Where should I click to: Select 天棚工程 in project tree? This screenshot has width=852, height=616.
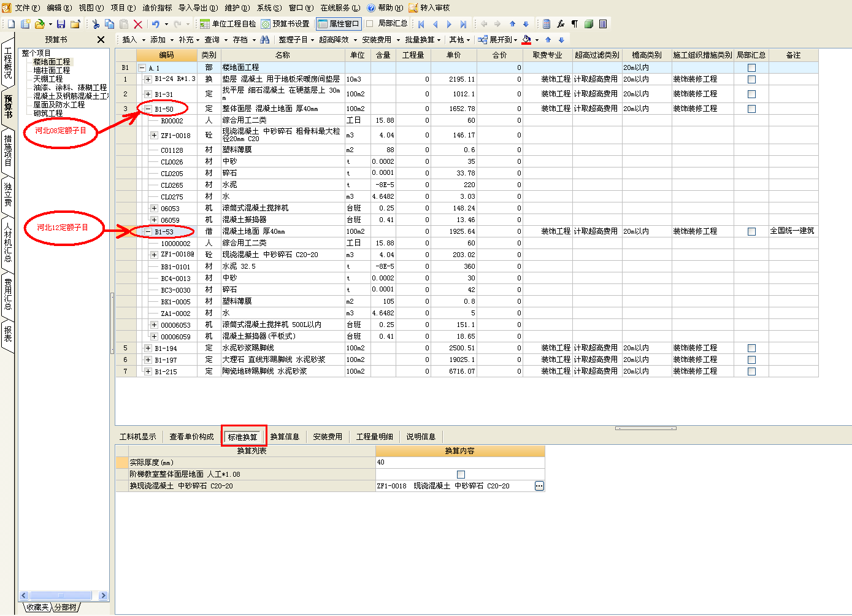pos(48,79)
